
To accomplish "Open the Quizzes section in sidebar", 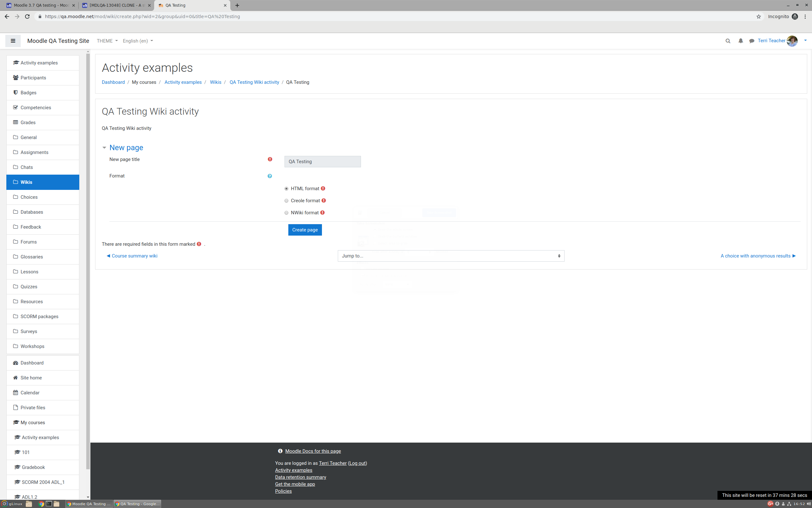I will click(43, 287).
